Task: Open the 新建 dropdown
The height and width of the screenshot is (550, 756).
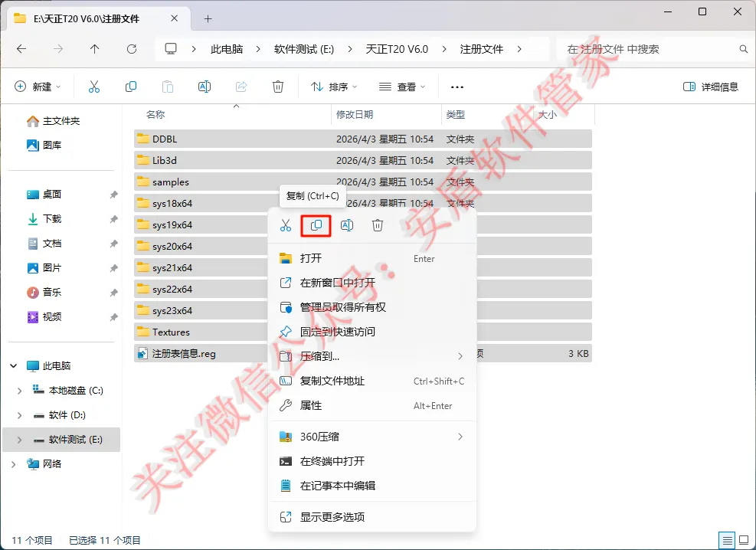Action: (38, 87)
